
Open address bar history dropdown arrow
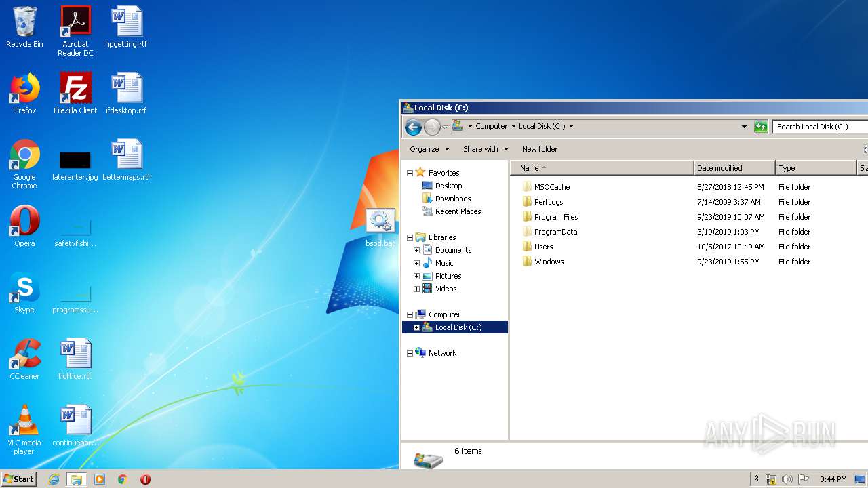click(x=744, y=127)
